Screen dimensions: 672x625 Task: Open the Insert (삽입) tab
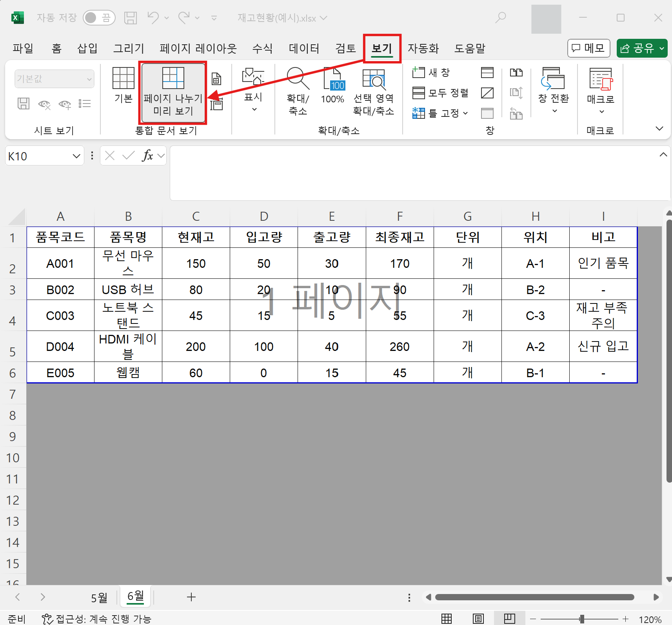[87, 48]
